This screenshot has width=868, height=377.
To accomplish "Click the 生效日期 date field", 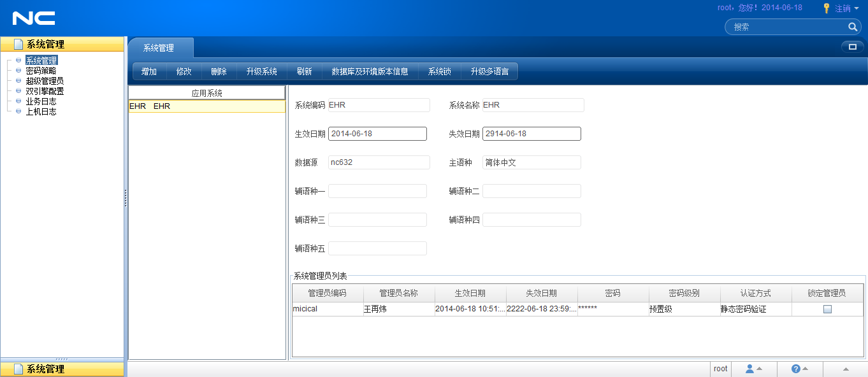I will pyautogui.click(x=377, y=134).
